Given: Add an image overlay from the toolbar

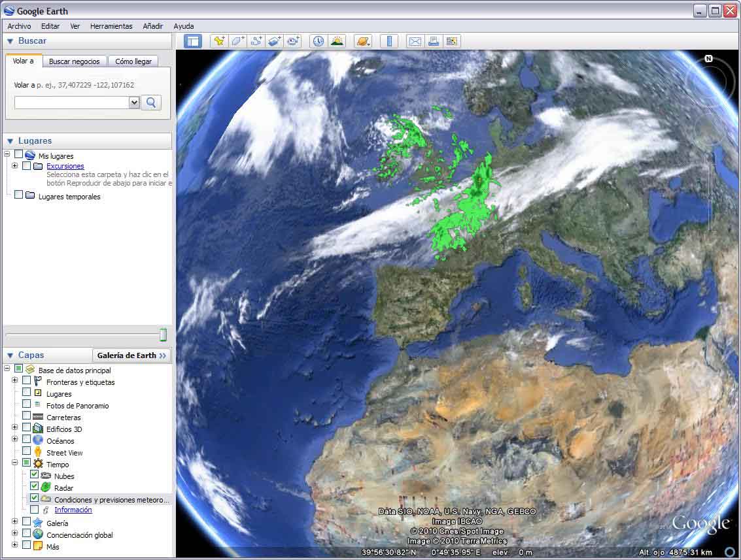Looking at the screenshot, I should click(275, 41).
